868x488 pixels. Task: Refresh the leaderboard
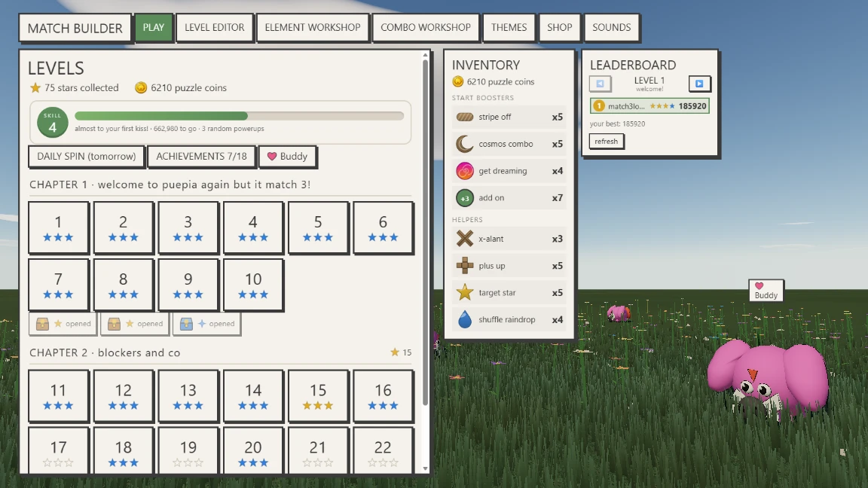click(606, 142)
